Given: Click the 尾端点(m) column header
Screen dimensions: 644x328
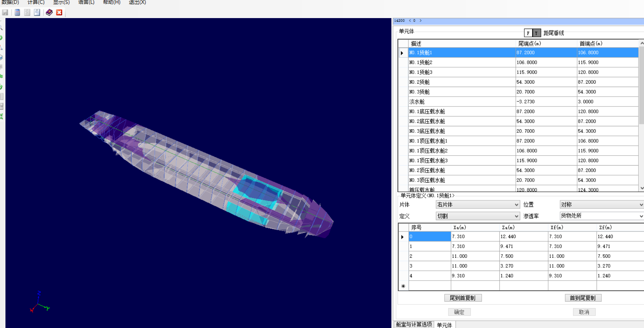Looking at the screenshot, I should (546, 44).
